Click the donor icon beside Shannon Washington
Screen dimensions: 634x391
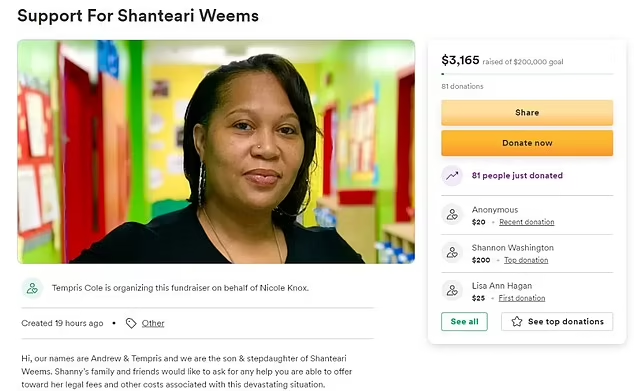[452, 253]
